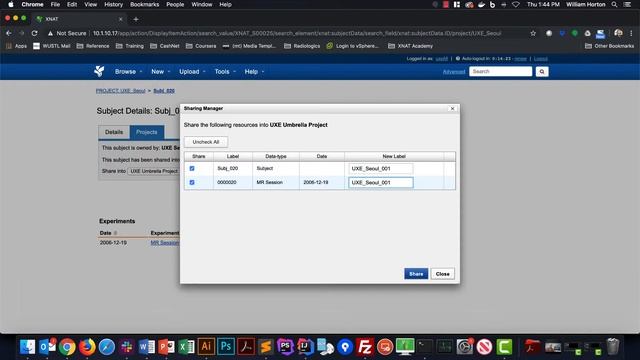Viewport: 640px width, 360px height.
Task: Open the Reference bookmarks folder
Action: [x=93, y=46]
